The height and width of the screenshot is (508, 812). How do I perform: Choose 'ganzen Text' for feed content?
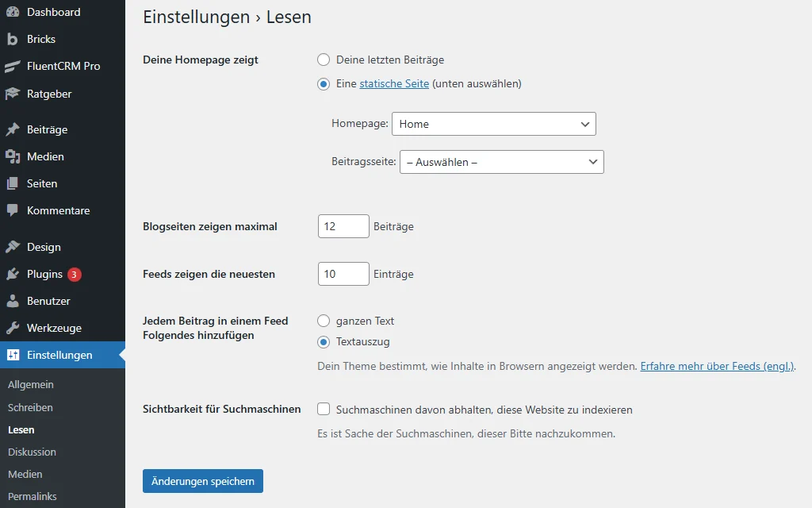click(x=324, y=321)
